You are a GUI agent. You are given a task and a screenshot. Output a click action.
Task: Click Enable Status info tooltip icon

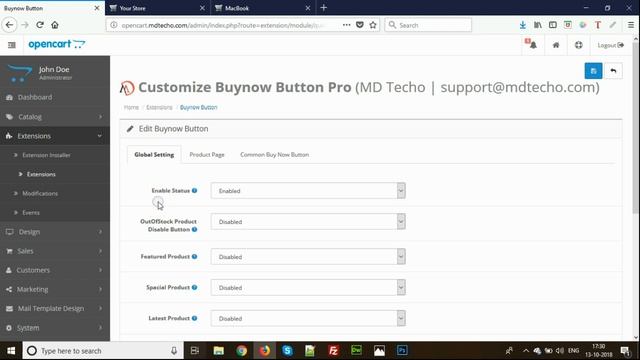pos(195,190)
